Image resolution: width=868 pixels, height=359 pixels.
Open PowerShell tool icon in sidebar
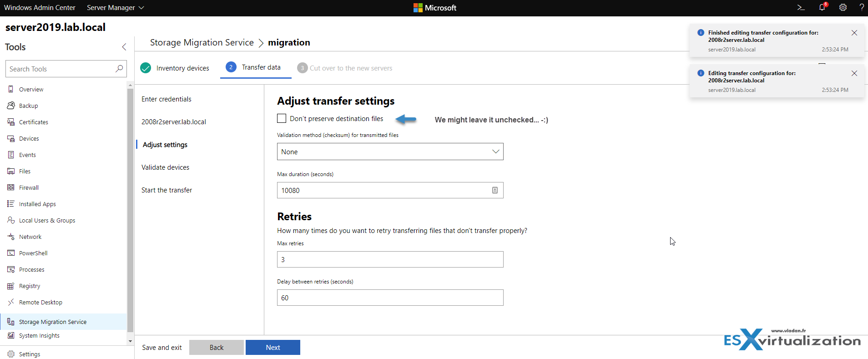tap(11, 253)
